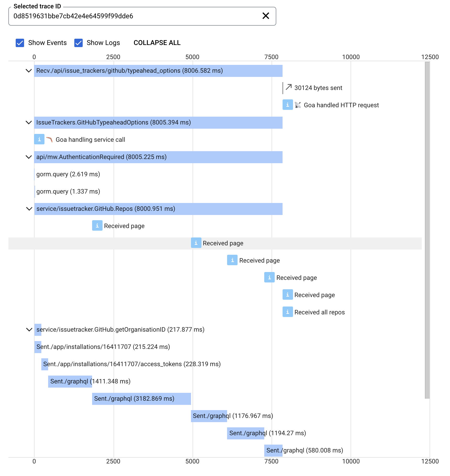Uncheck the Show Logs checkbox
The width and height of the screenshot is (450, 476).
coord(78,43)
